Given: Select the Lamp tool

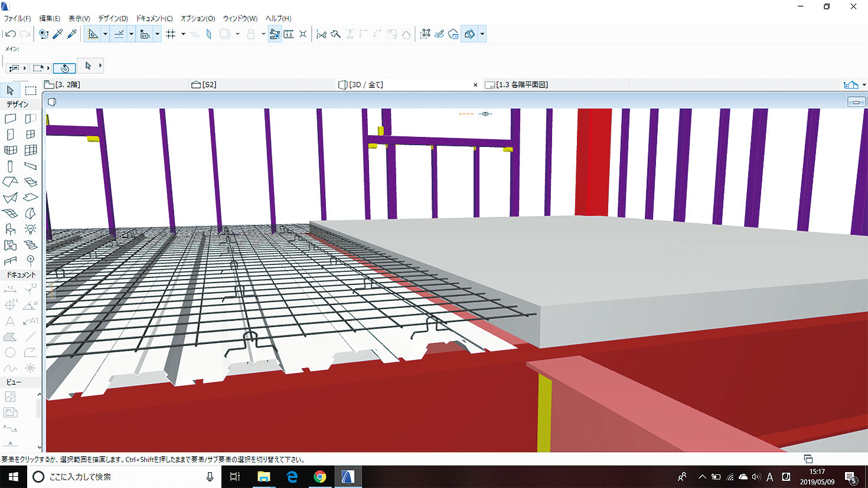Looking at the screenshot, I should pos(31,229).
